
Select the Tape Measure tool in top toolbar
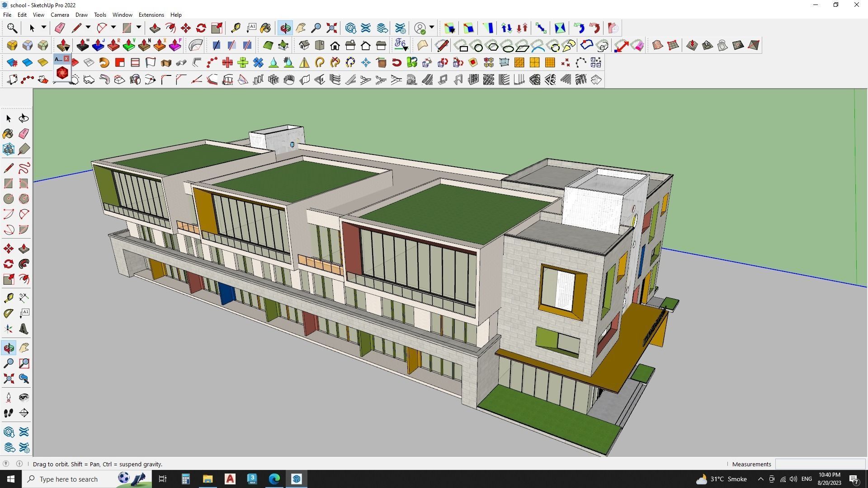[236, 28]
